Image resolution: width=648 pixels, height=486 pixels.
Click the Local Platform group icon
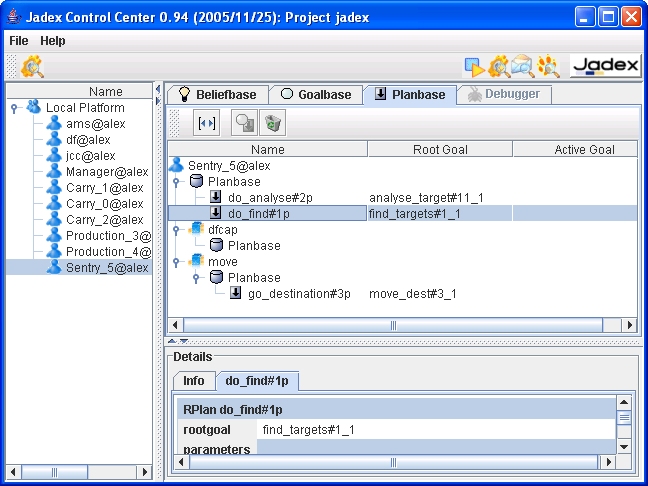[x=34, y=107]
